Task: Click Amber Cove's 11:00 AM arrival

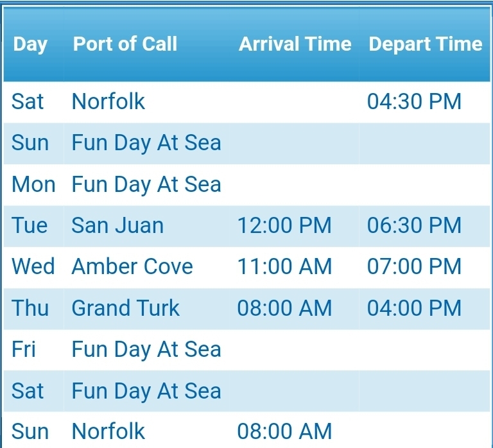Action: coord(284,266)
